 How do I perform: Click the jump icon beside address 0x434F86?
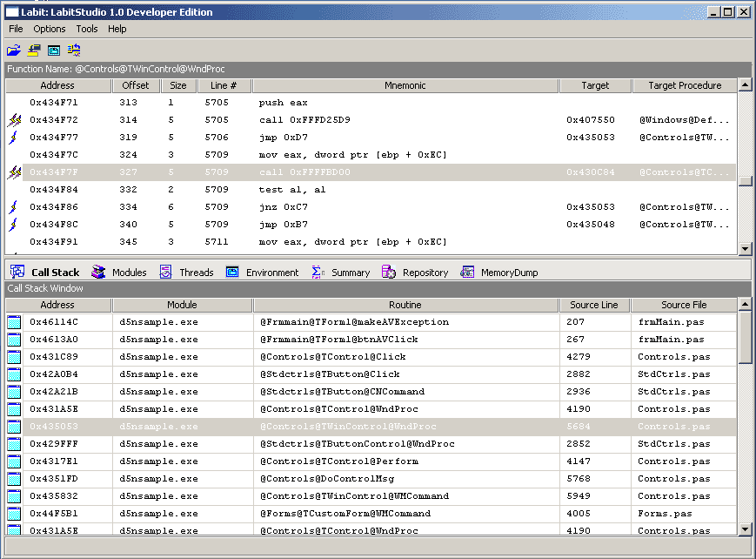coord(14,207)
